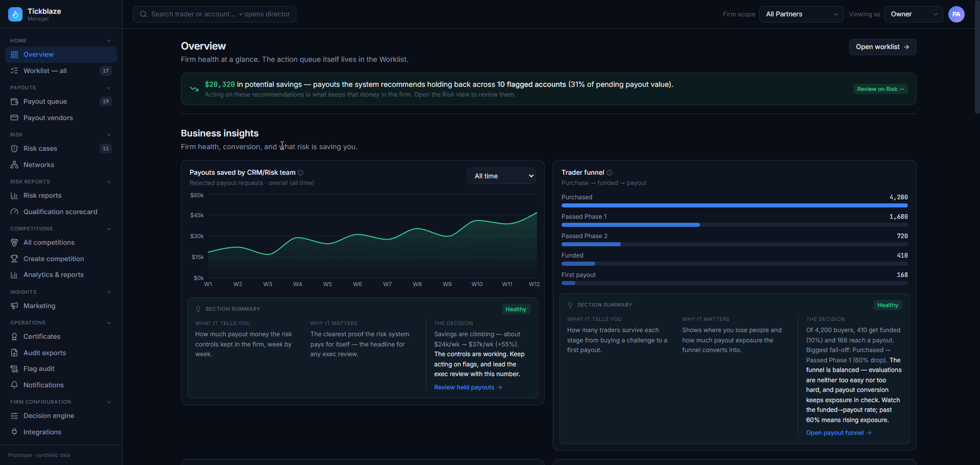The height and width of the screenshot is (465, 980).
Task: Click the Certificates ribbon icon
Action: point(14,337)
